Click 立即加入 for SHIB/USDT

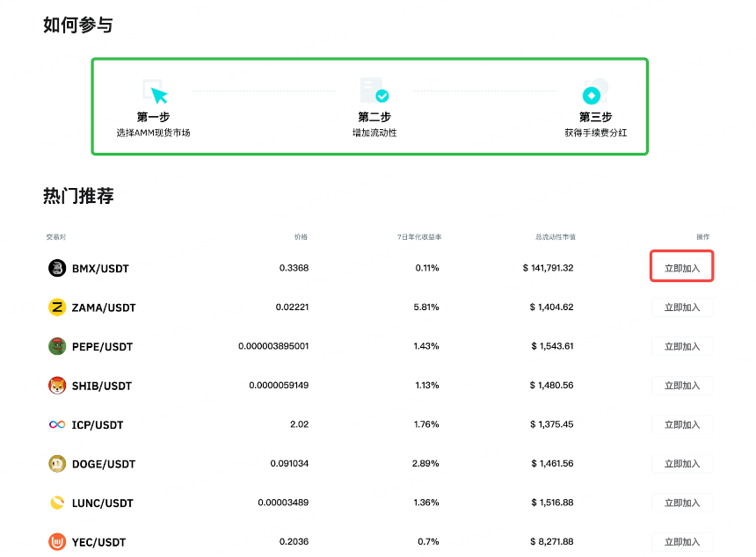tap(681, 386)
